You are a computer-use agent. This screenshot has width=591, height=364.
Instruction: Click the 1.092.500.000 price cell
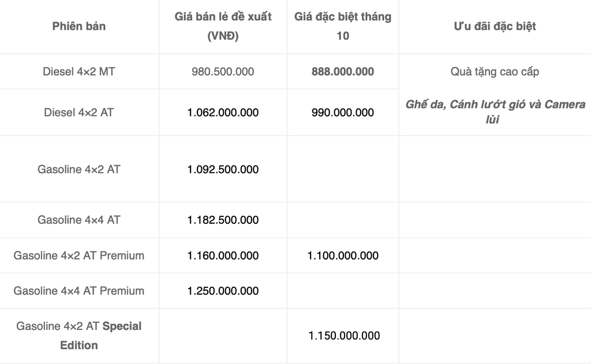tap(223, 170)
